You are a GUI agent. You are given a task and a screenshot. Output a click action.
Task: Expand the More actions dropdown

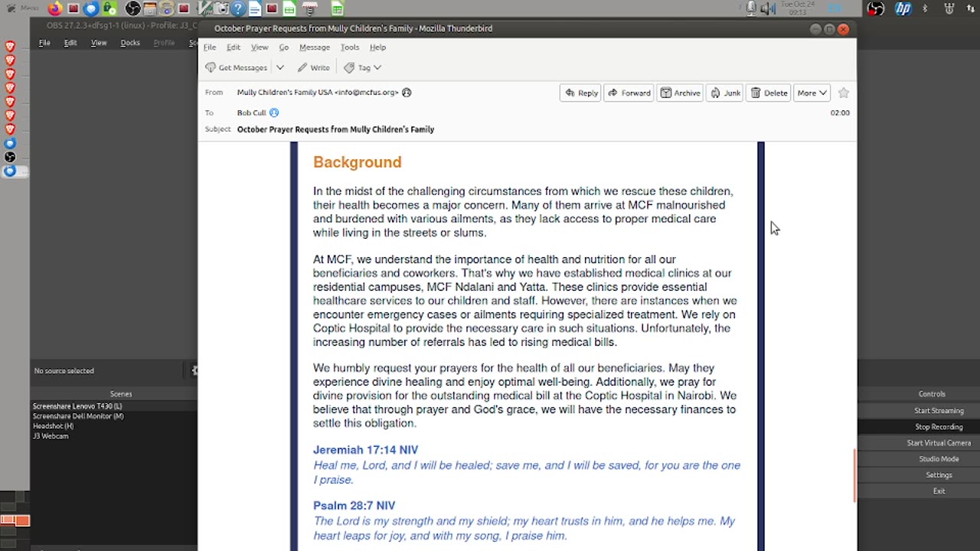pos(812,93)
